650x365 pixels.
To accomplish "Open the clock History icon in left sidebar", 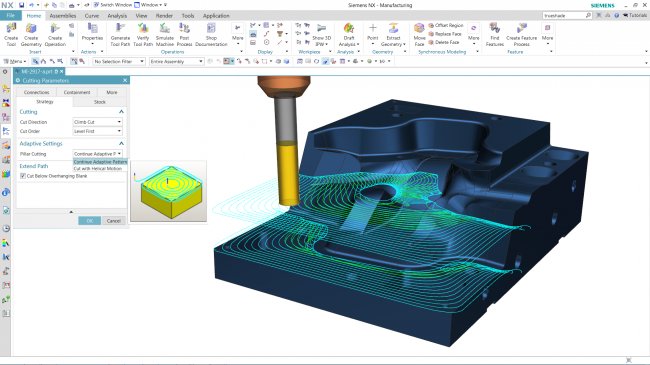I will 6,229.
